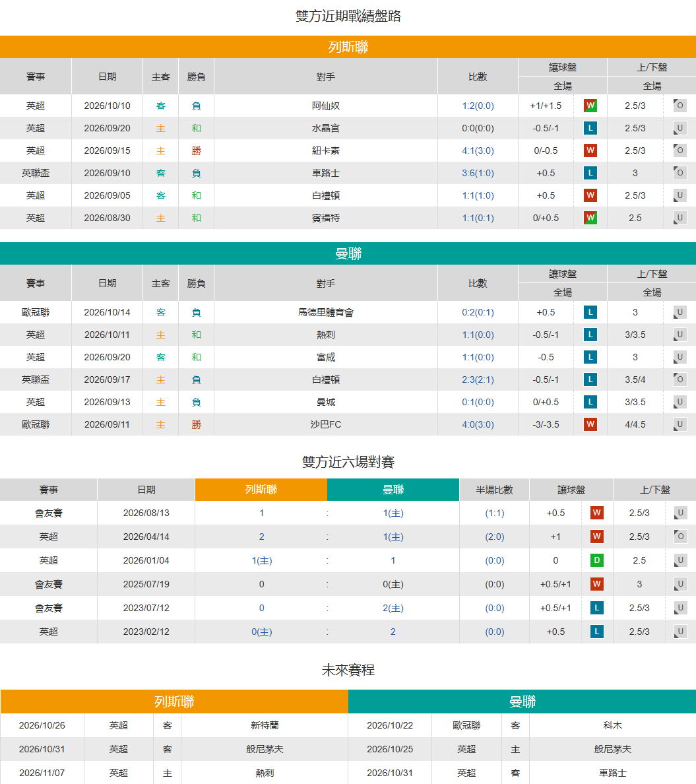The image size is (696, 784).
Task: Click the L badge for the 2023/02/12 head-to-head
Action: click(x=596, y=632)
